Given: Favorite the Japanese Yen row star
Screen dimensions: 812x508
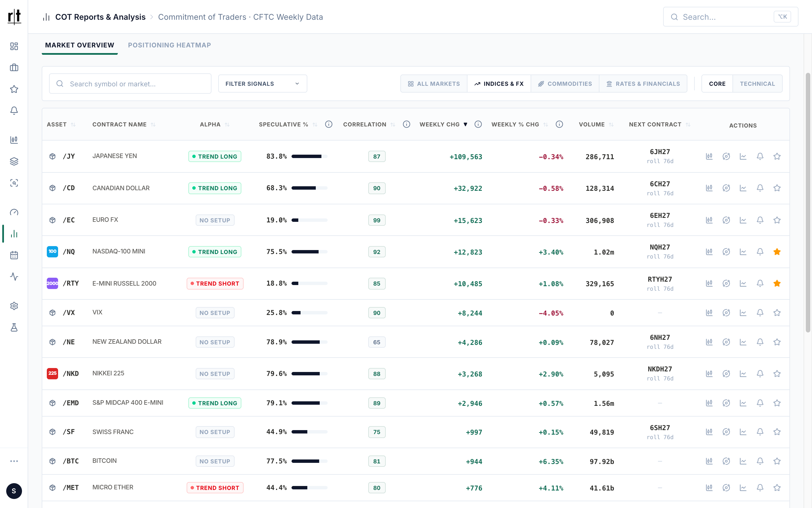Looking at the screenshot, I should pos(777,156).
